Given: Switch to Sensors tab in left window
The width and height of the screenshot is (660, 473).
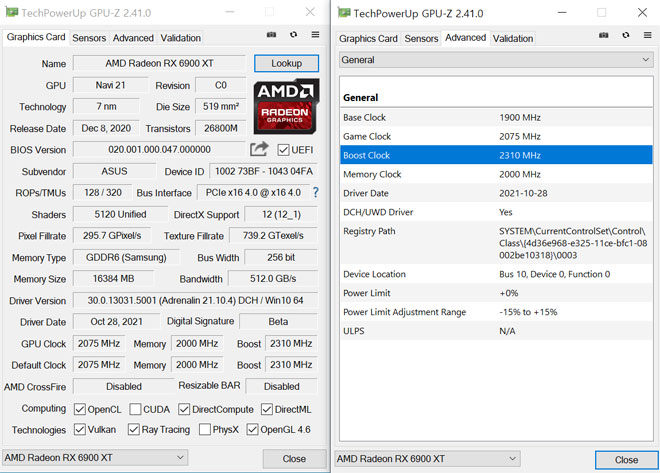Looking at the screenshot, I should click(89, 38).
